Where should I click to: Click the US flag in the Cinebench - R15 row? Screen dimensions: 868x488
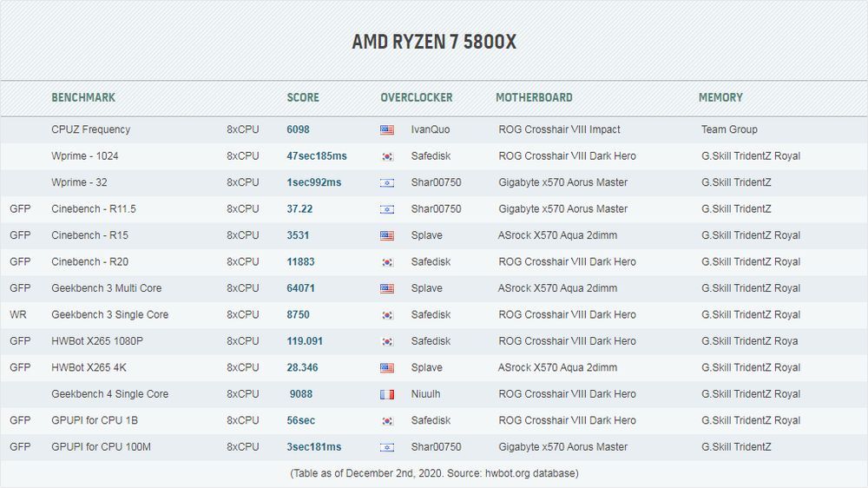387,236
